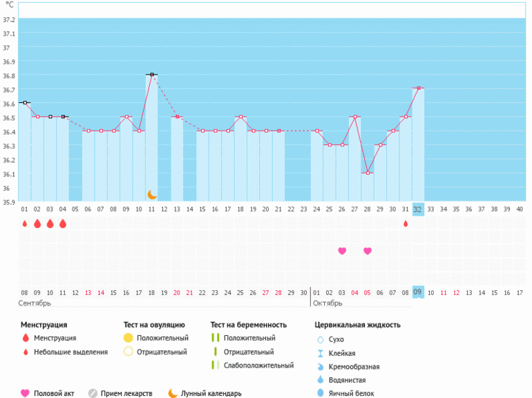Click the heart icon on cycle day 26
This screenshot has width=532, height=398.
point(342,251)
